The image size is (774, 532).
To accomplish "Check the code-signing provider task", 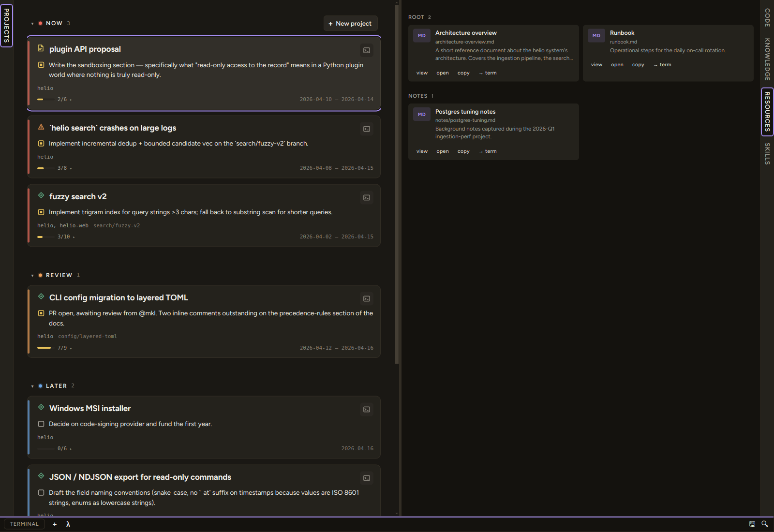I will 41,424.
